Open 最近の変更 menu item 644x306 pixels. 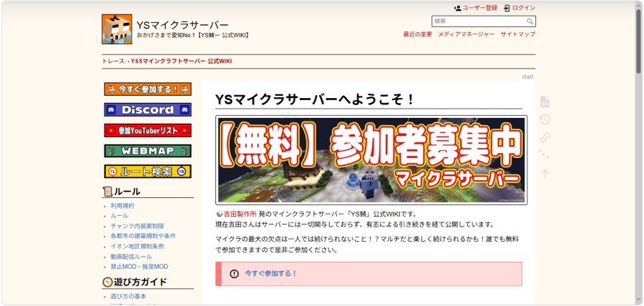pyautogui.click(x=418, y=34)
